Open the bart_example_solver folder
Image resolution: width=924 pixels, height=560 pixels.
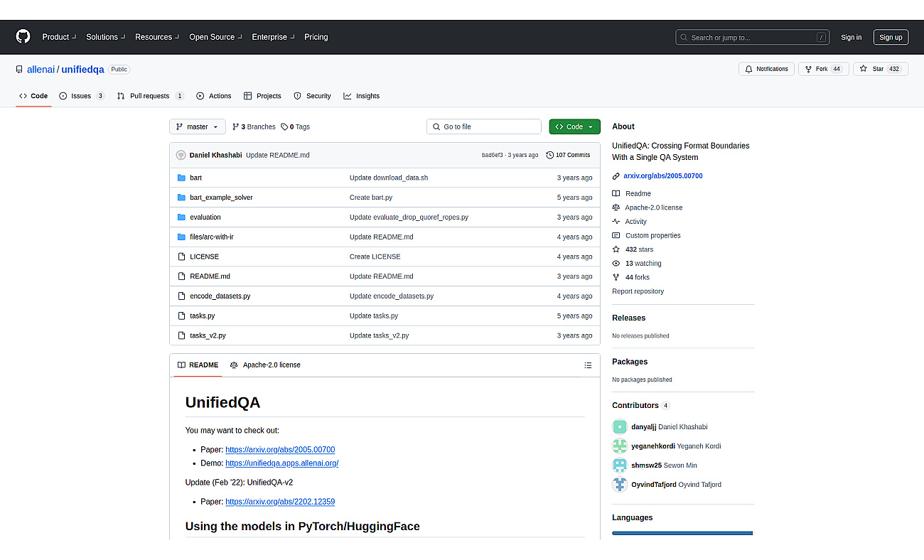click(221, 198)
